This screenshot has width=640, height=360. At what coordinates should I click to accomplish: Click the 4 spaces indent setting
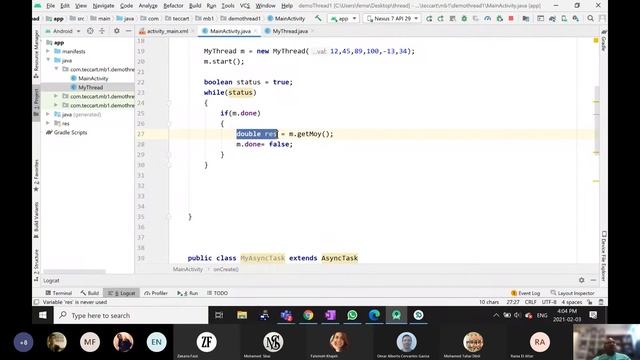pyautogui.click(x=572, y=302)
